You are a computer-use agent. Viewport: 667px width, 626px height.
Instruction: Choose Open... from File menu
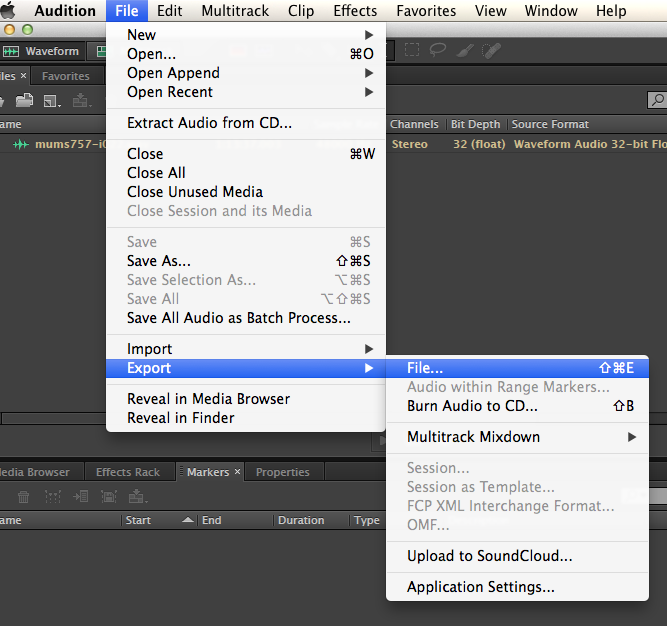[x=246, y=54]
